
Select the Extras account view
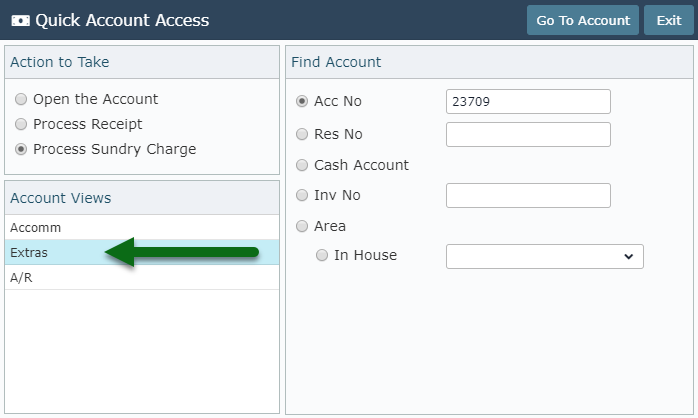(142, 252)
